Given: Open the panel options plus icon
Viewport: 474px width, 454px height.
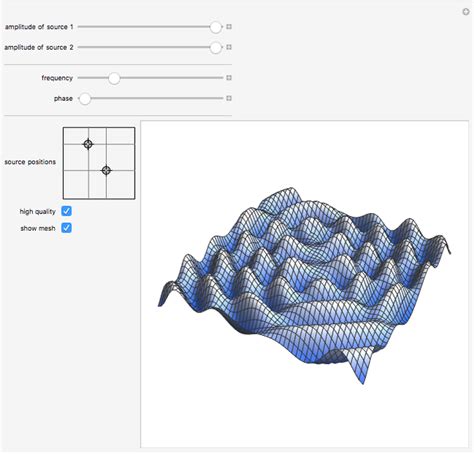Looking at the screenshot, I should coord(466,12).
